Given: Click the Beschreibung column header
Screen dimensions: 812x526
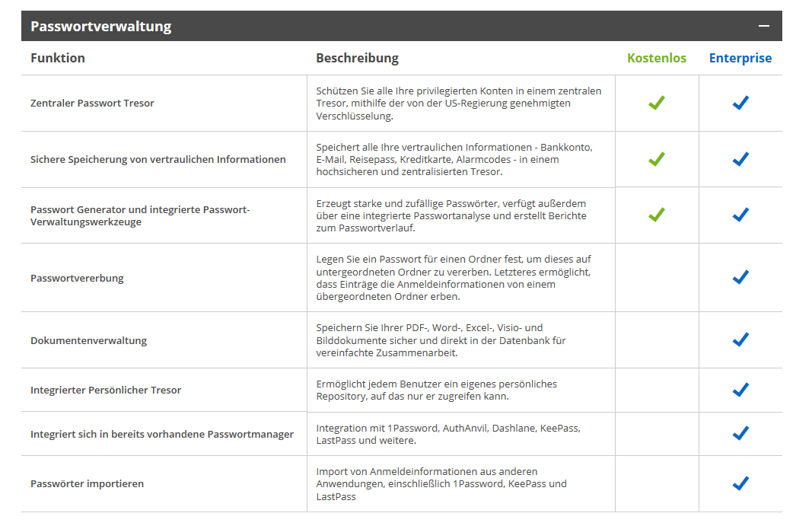Looking at the screenshot, I should click(x=357, y=57).
